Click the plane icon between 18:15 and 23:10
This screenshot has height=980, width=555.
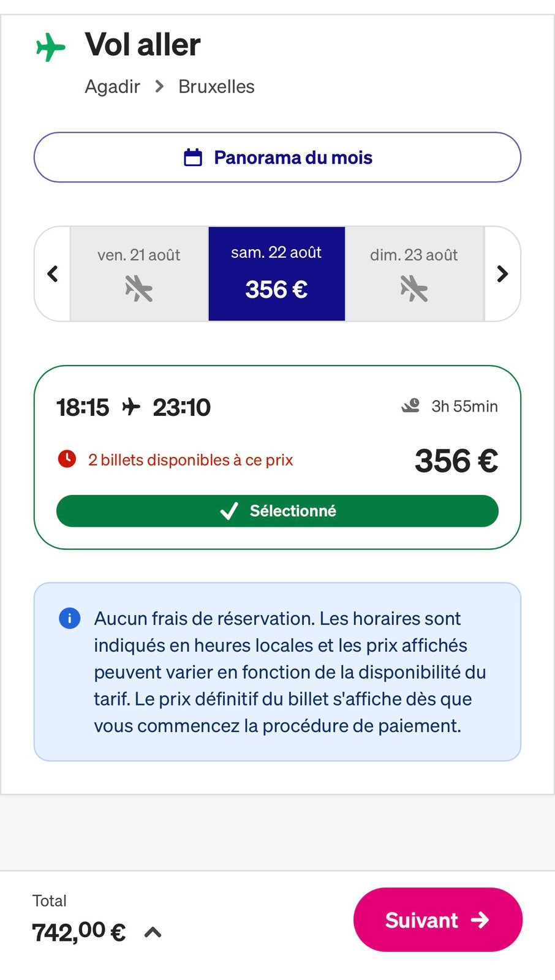click(x=131, y=407)
